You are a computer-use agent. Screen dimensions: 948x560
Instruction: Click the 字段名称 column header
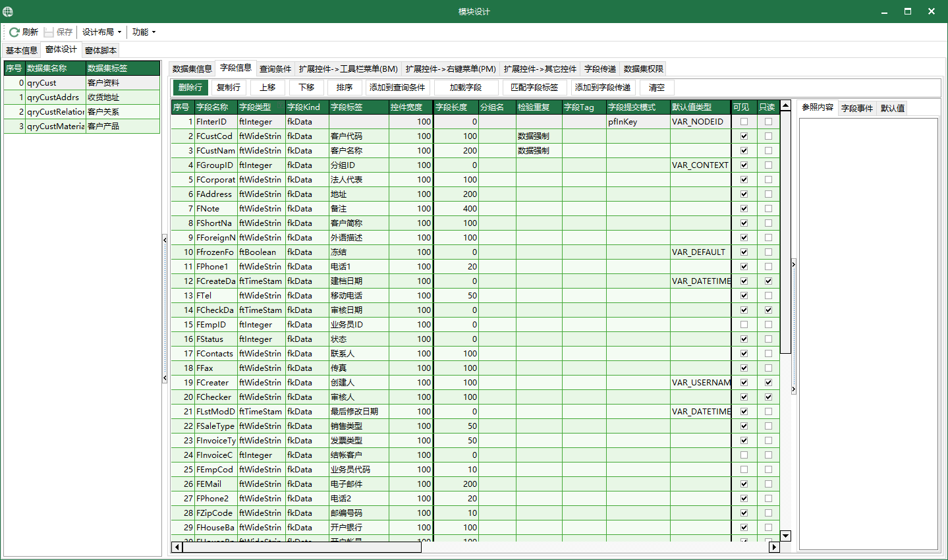(215, 107)
